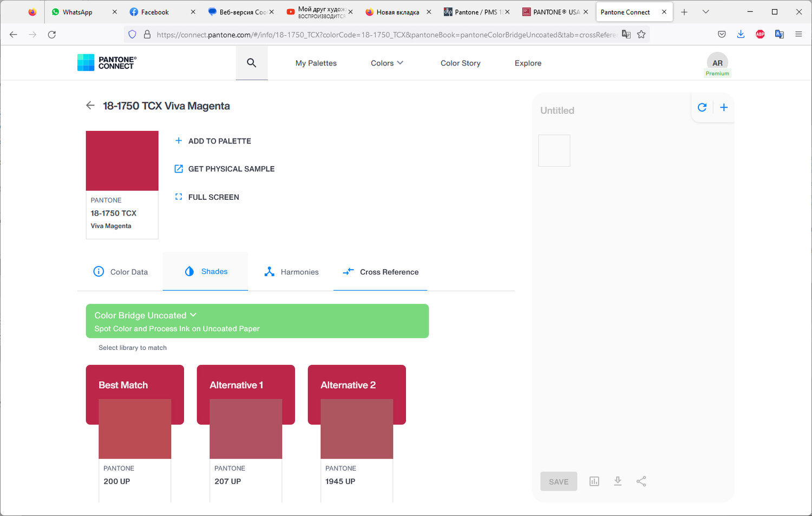The width and height of the screenshot is (812, 516).
Task: Expand the Color Bridge Uncoated library selector
Action: click(x=257, y=321)
